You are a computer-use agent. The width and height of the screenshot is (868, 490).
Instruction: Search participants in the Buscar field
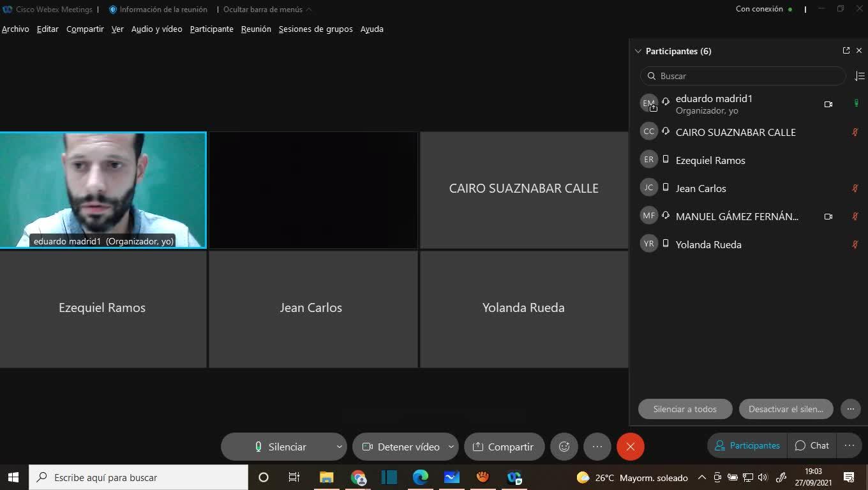(x=744, y=76)
